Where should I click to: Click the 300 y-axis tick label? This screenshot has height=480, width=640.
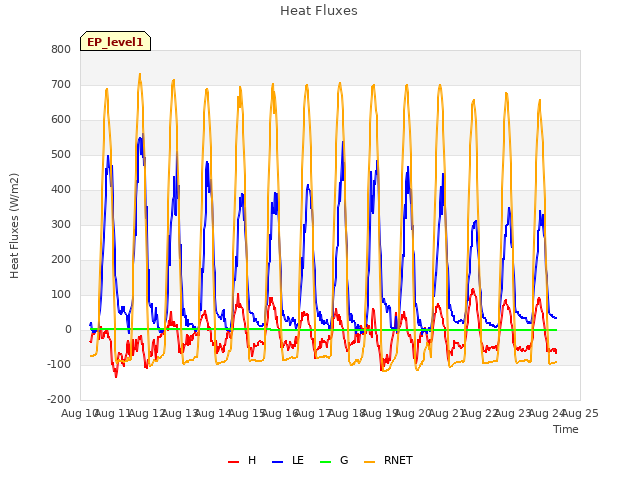61,224
